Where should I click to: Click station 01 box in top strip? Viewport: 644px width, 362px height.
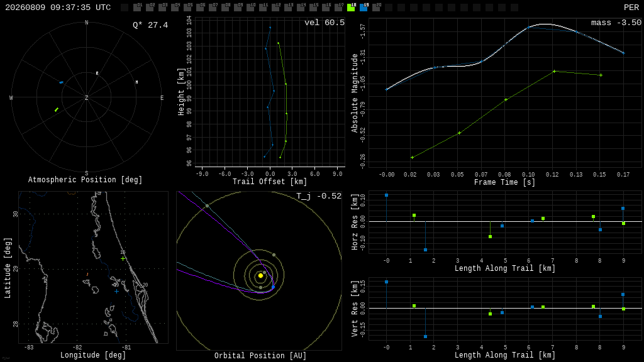point(137,7)
